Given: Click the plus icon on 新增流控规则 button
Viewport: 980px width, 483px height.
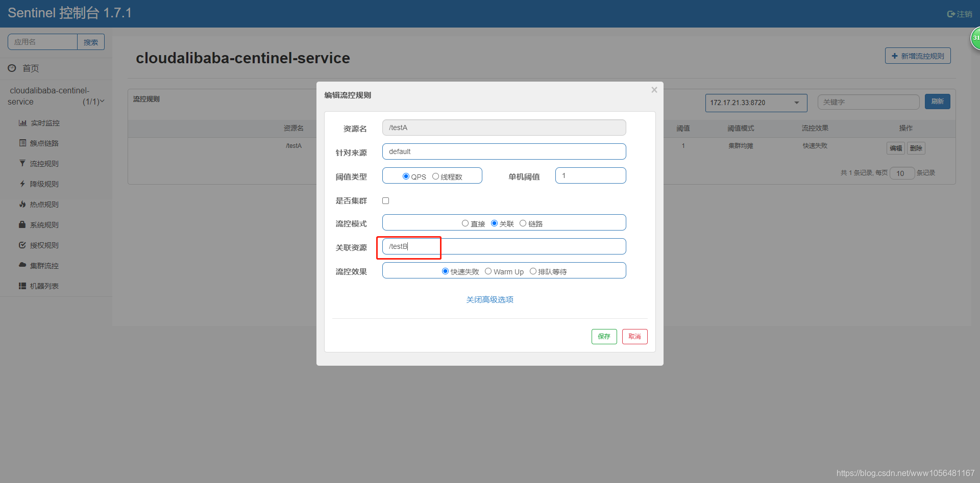Looking at the screenshot, I should click(x=894, y=56).
